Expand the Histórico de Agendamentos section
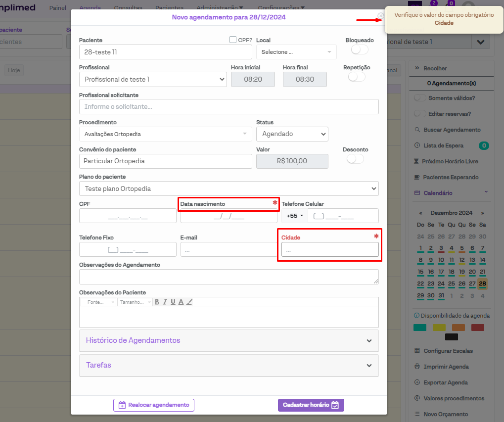This screenshot has height=422, width=504. (x=229, y=340)
